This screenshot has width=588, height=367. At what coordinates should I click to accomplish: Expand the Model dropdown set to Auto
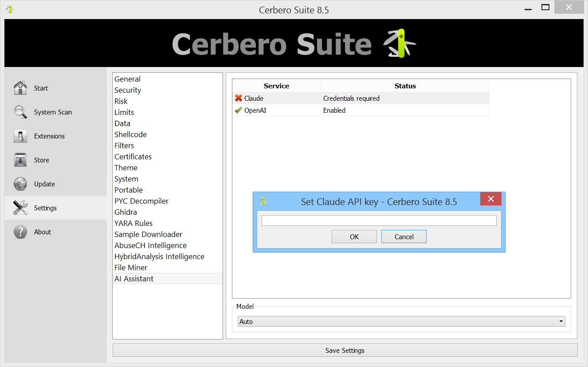click(401, 321)
